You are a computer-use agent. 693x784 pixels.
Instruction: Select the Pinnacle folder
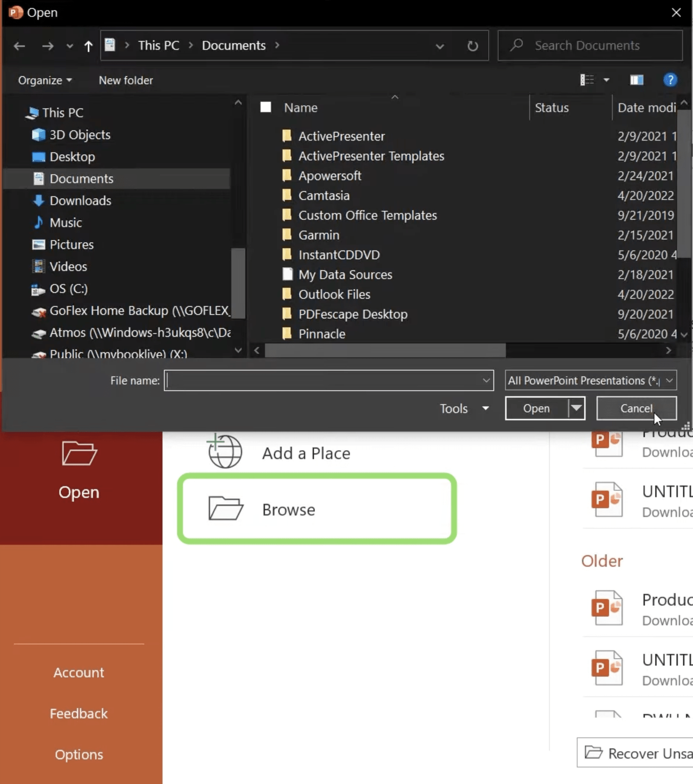click(322, 334)
